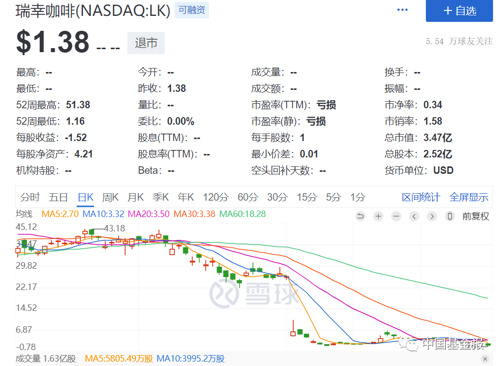Open 全屏显示 fullscreen link
500x366 pixels.
click(x=469, y=197)
